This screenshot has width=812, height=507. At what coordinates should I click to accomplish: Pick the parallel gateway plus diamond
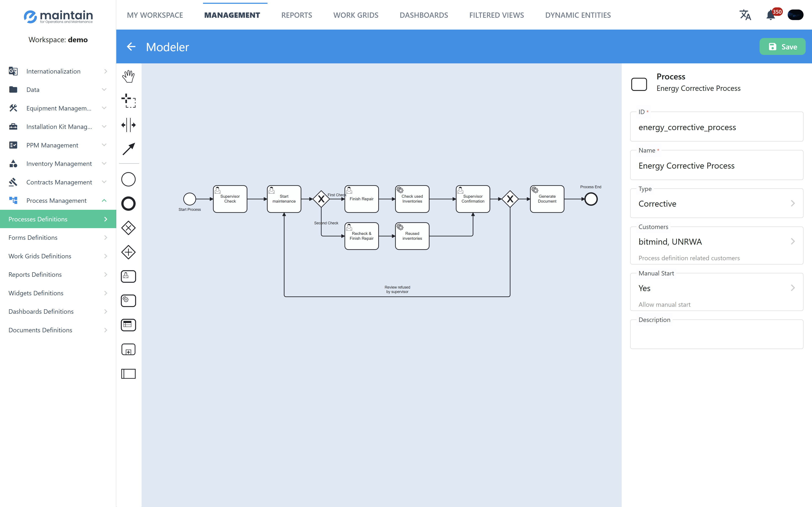(128, 252)
